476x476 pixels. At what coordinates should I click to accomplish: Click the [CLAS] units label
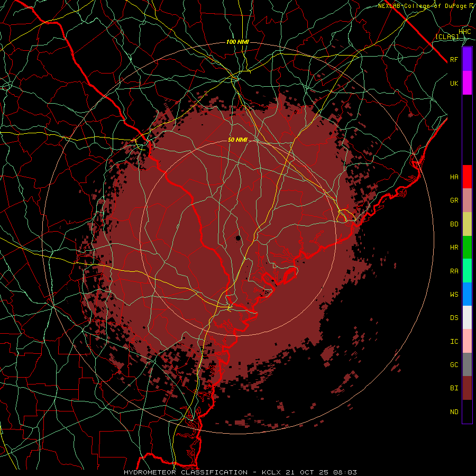tap(447, 36)
